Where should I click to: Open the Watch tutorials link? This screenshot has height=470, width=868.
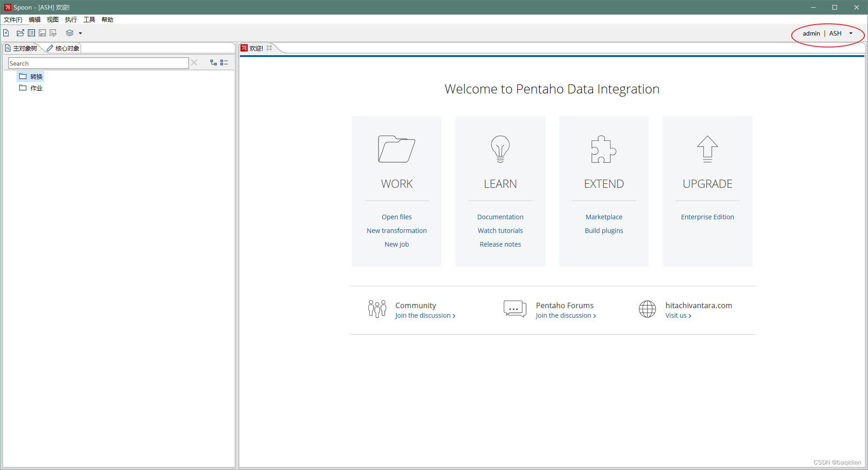pyautogui.click(x=500, y=231)
